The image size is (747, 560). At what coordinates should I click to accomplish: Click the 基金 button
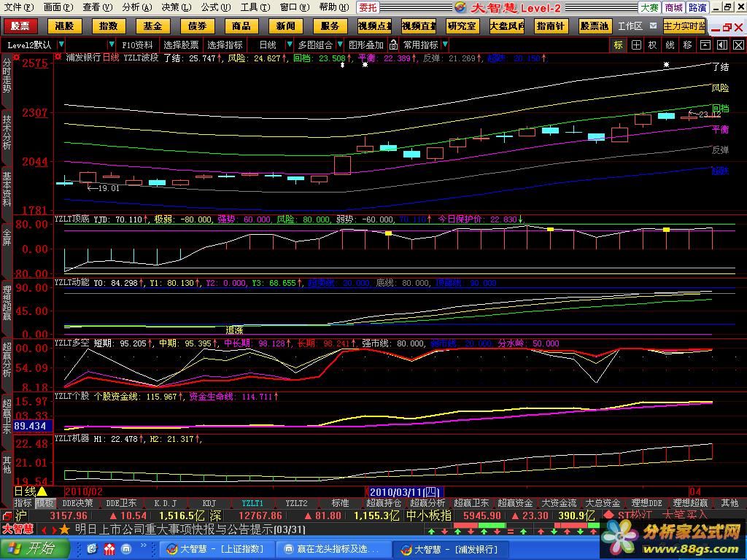click(x=153, y=26)
